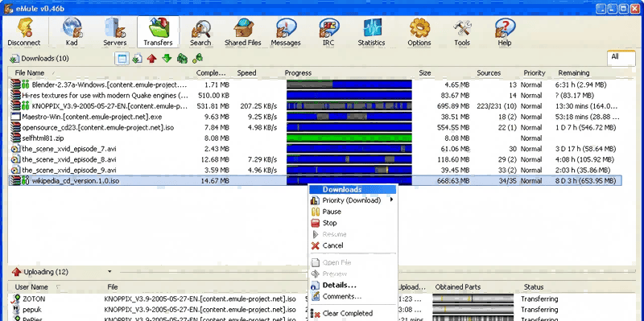
Task: Open the Servers window
Action: pos(114,31)
